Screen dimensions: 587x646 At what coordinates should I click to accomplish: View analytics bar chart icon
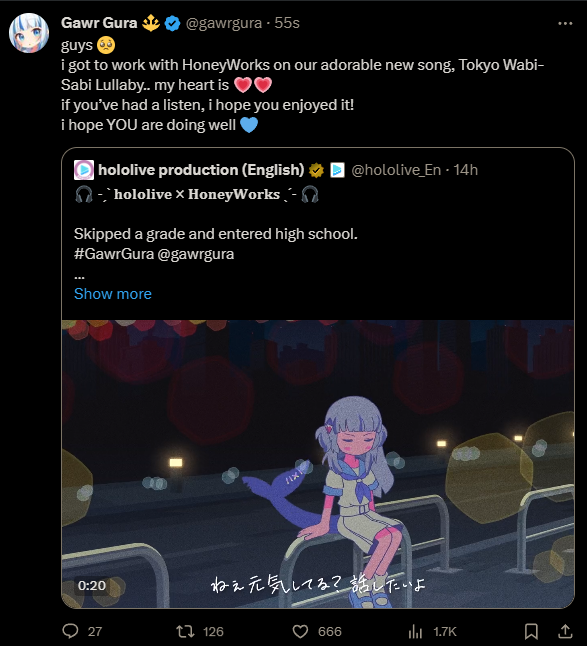click(x=415, y=631)
